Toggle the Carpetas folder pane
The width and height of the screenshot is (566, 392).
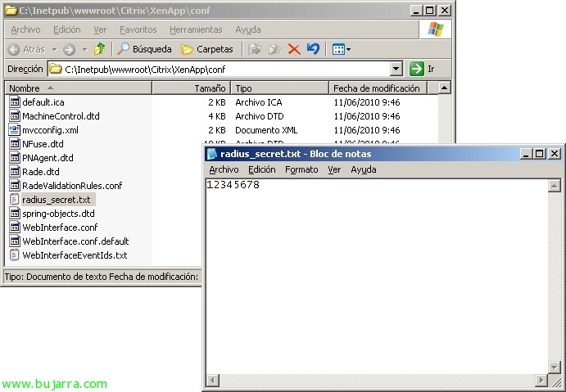coord(207,49)
